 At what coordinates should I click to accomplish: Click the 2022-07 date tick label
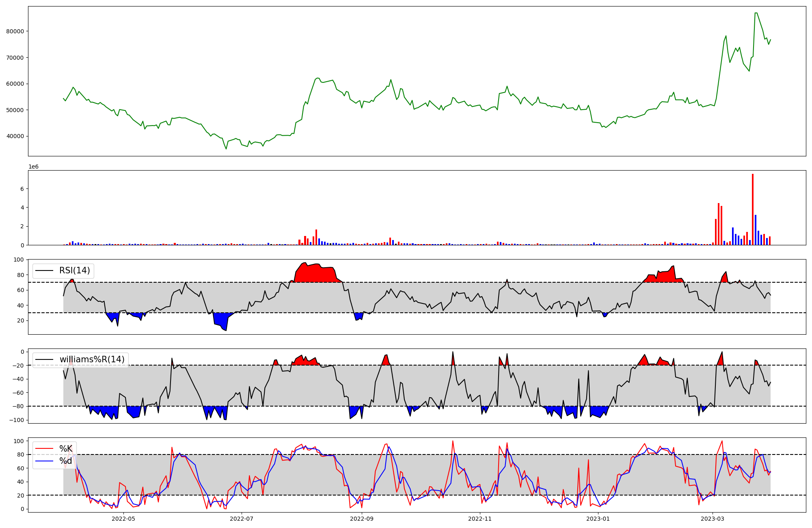click(x=242, y=519)
